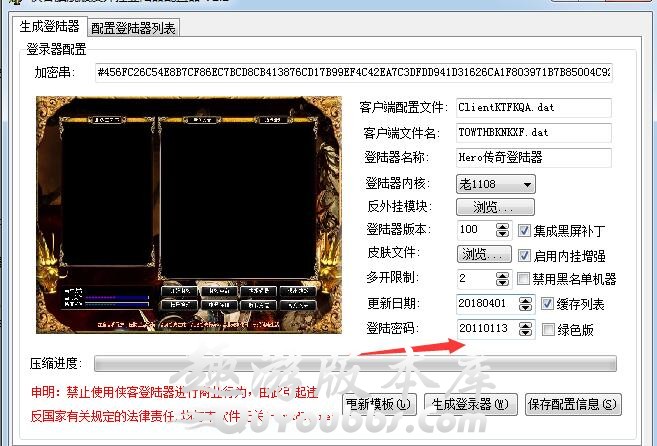Edit the 登陆器名称 field

(534, 158)
